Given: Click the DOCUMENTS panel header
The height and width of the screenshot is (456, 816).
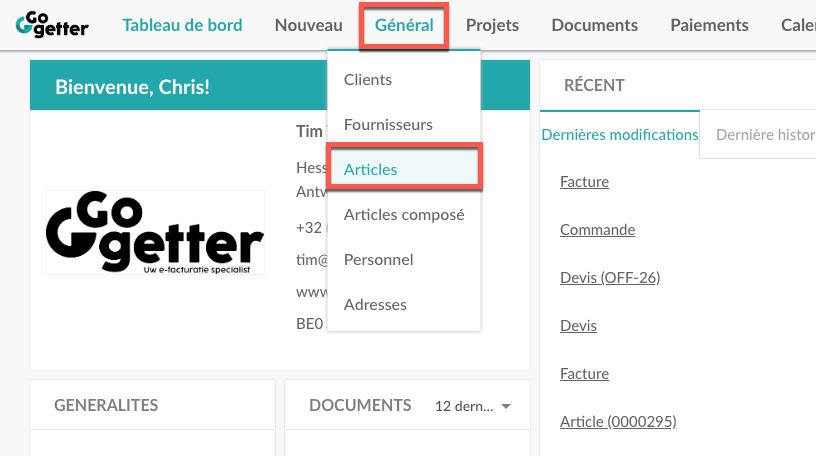Looking at the screenshot, I should click(360, 405).
